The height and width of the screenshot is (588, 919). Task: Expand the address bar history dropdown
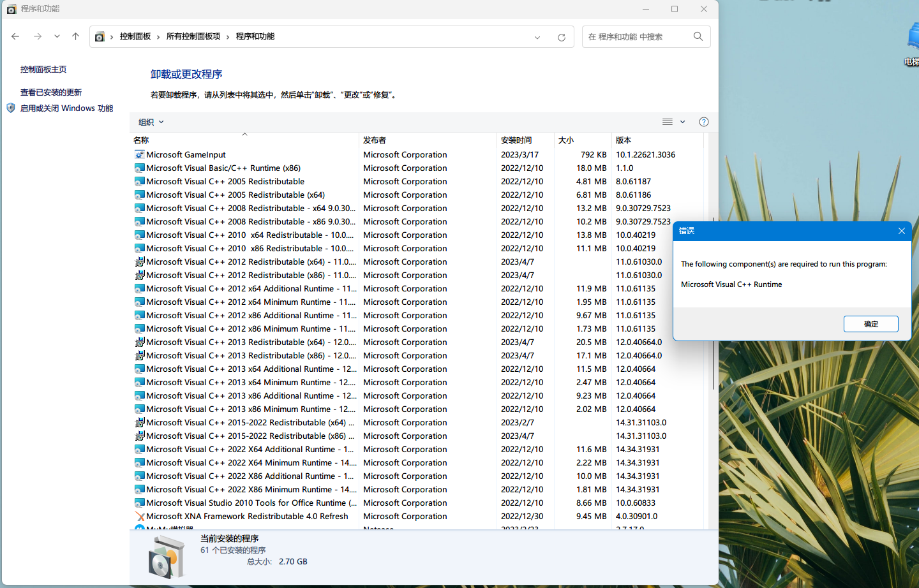point(537,37)
